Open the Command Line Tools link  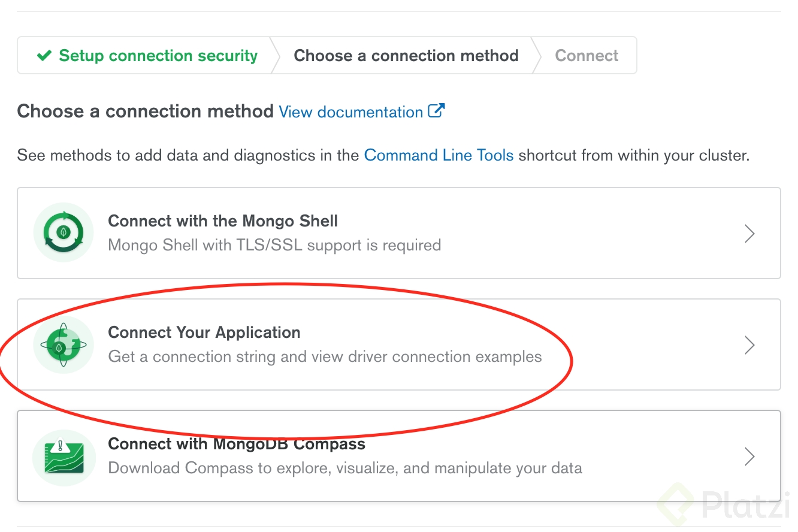tap(439, 155)
